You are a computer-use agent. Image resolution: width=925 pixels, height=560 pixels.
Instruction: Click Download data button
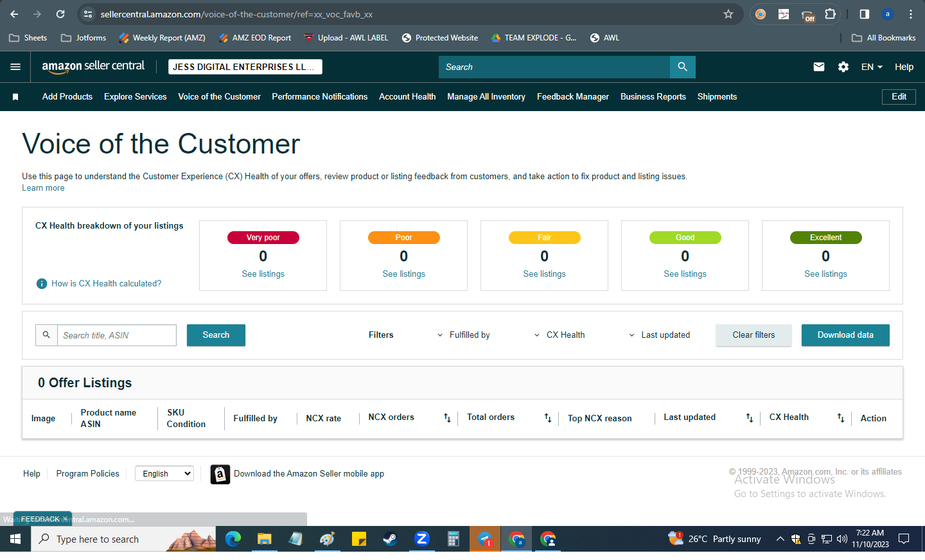point(845,335)
